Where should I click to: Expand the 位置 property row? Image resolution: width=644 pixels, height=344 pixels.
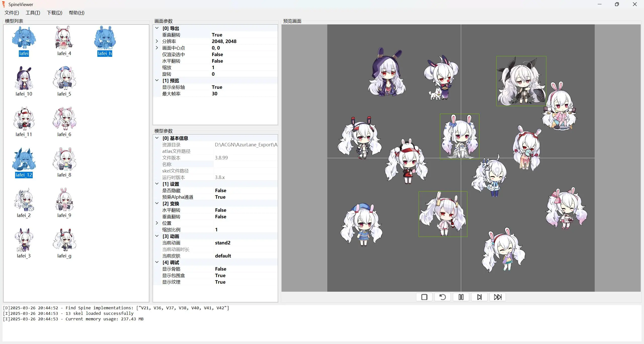(x=157, y=223)
